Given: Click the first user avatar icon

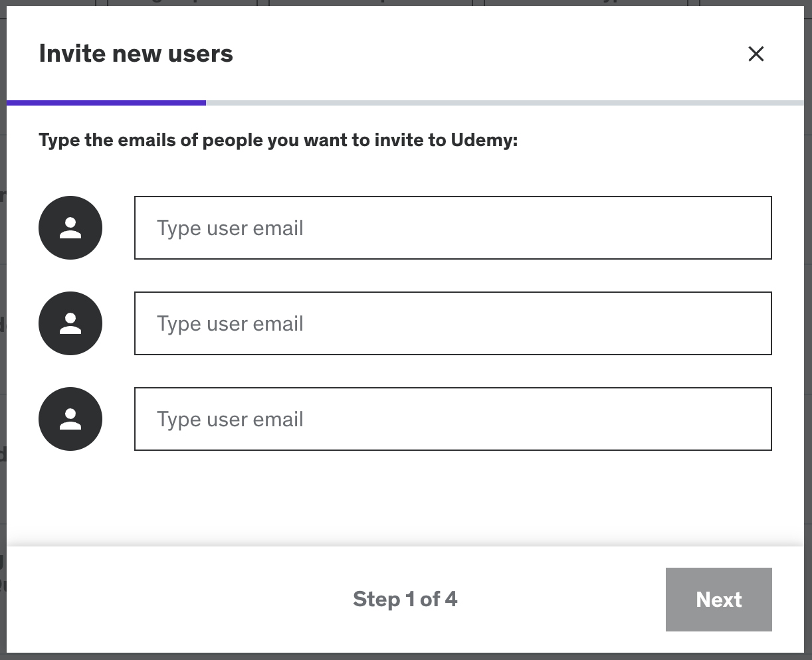Looking at the screenshot, I should (x=70, y=228).
